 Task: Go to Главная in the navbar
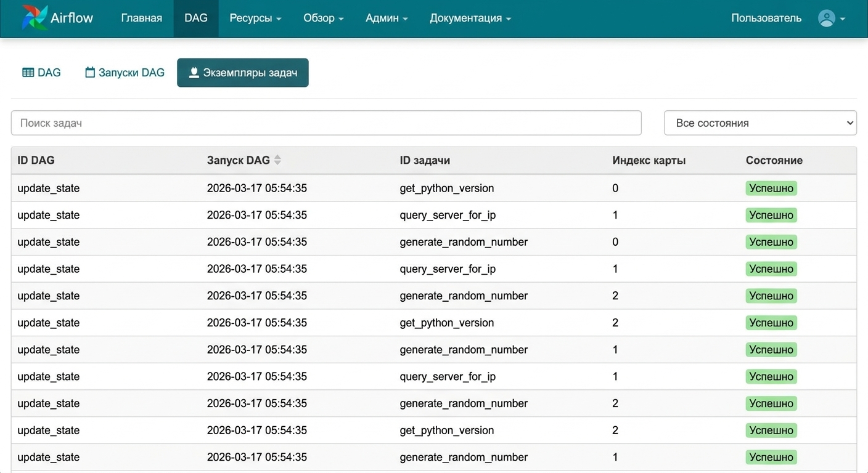coord(141,18)
